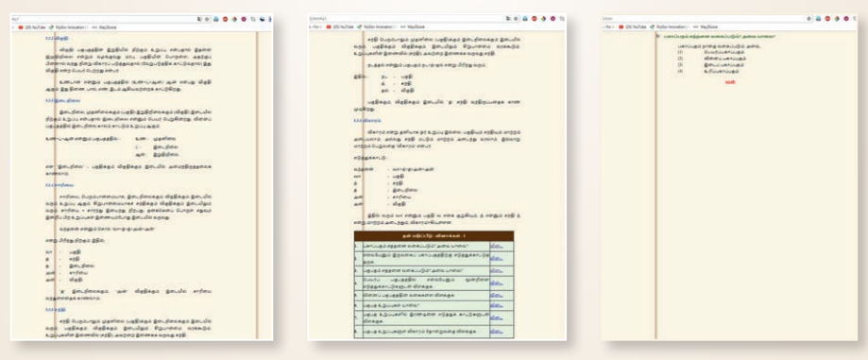Open the MyGov Innovation bookmark in the right window
Image resolution: width=868 pixels, height=360 pixels.
click(x=668, y=26)
